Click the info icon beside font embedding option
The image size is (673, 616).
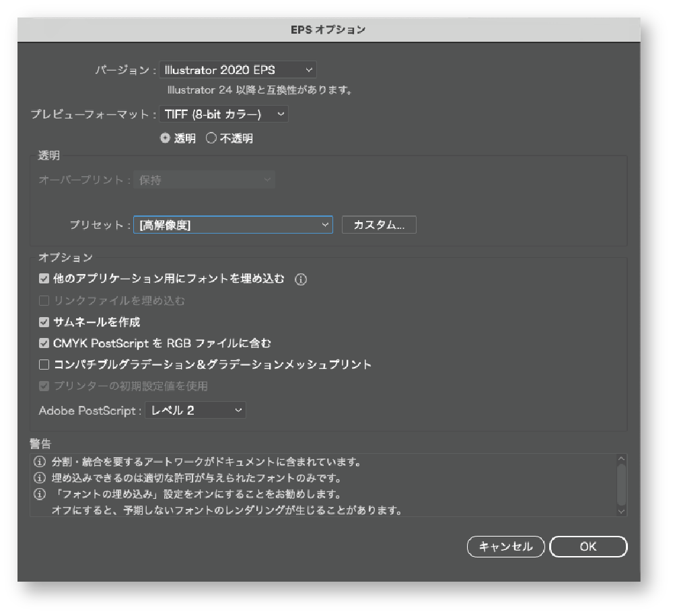(301, 279)
